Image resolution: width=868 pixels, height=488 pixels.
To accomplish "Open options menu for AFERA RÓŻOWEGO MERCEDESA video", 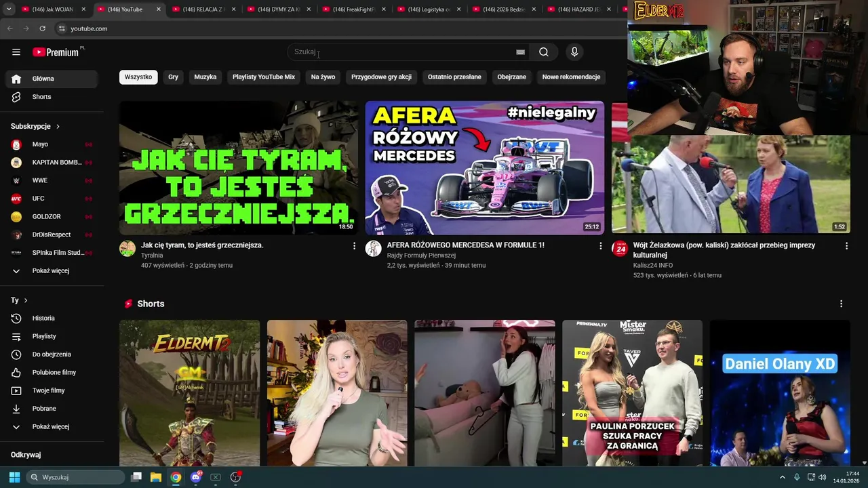I will click(x=600, y=246).
